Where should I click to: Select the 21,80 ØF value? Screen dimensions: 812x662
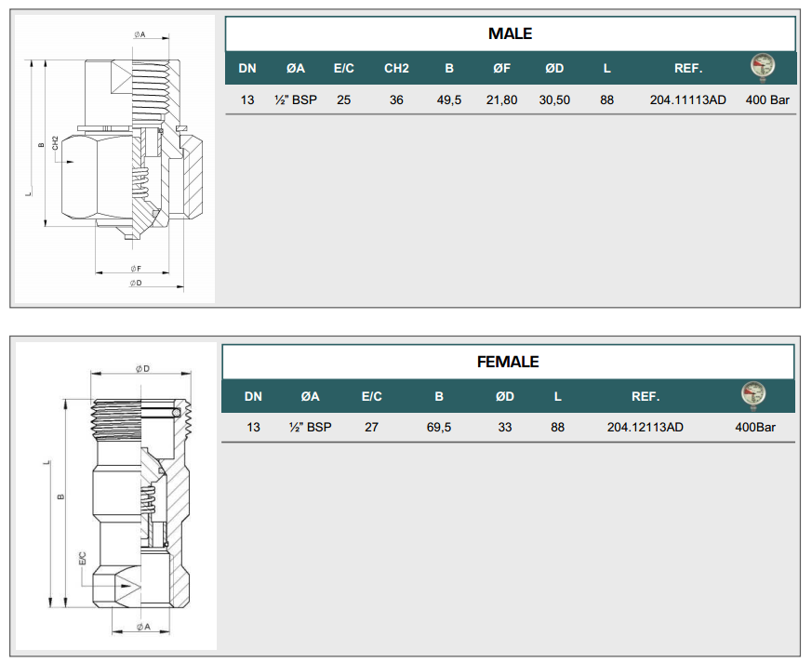click(501, 99)
